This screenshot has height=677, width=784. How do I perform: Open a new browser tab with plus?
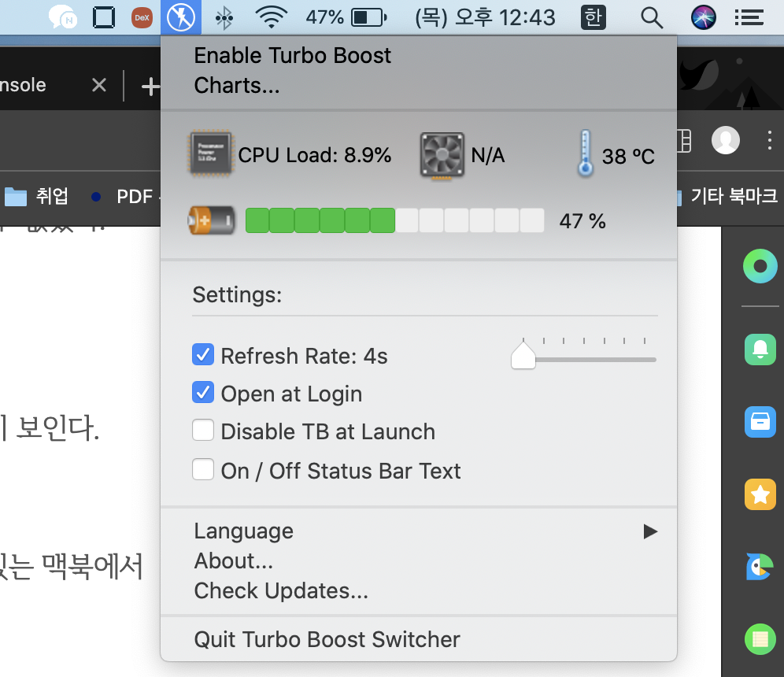[150, 87]
